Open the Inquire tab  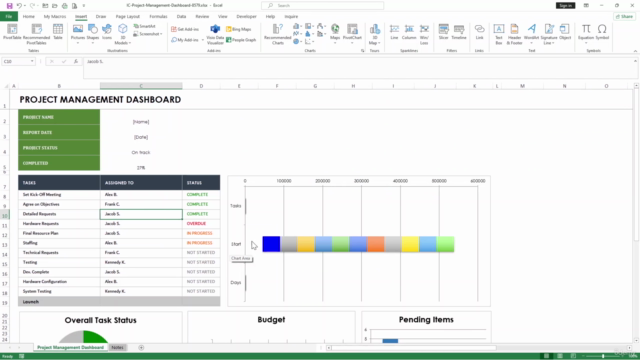pyautogui.click(x=291, y=17)
